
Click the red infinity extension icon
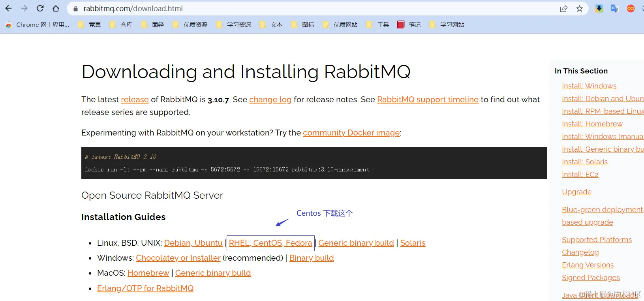pyautogui.click(x=631, y=9)
